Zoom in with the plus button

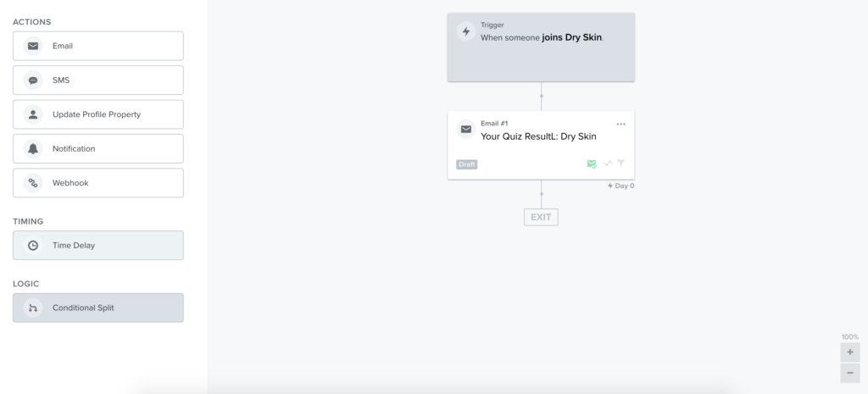(850, 352)
